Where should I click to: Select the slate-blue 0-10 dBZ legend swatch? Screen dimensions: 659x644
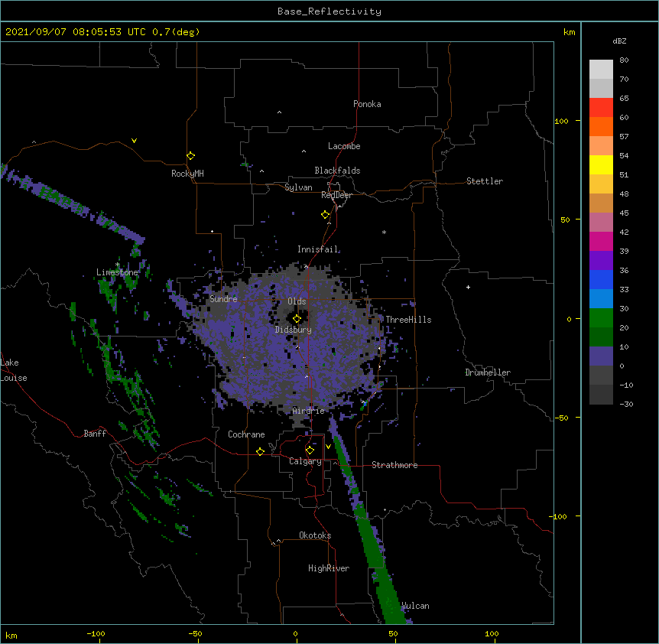601,356
